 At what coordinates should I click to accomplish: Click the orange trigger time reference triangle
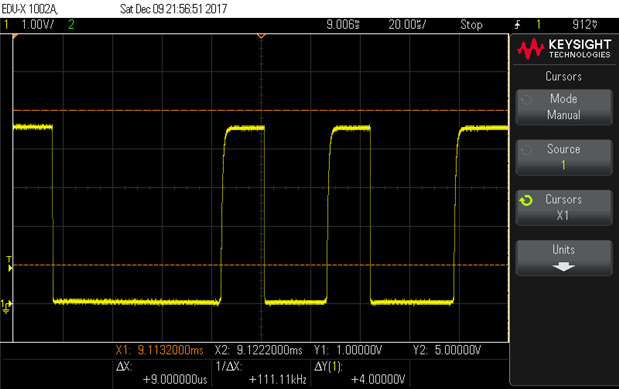click(x=261, y=36)
